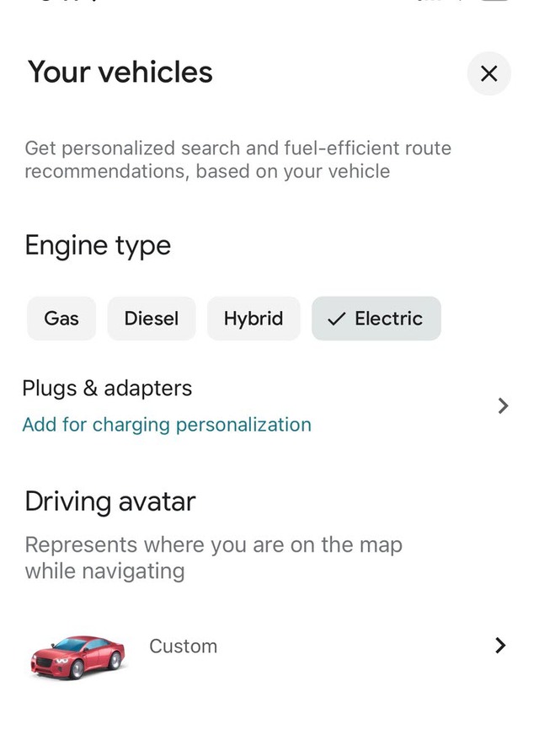Tap the circular close icon at the top right

[488, 74]
